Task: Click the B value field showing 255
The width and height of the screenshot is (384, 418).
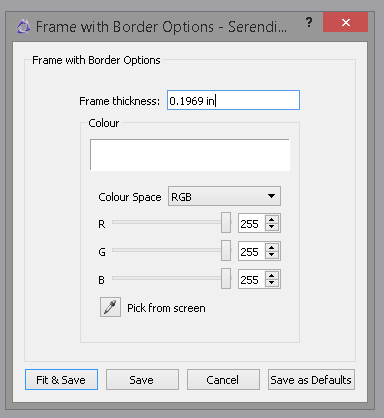Action: click(252, 279)
